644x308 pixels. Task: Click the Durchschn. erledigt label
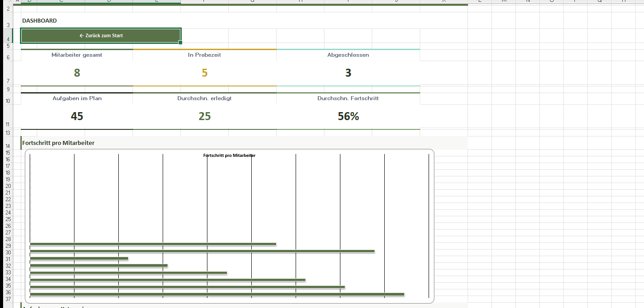[x=204, y=98]
